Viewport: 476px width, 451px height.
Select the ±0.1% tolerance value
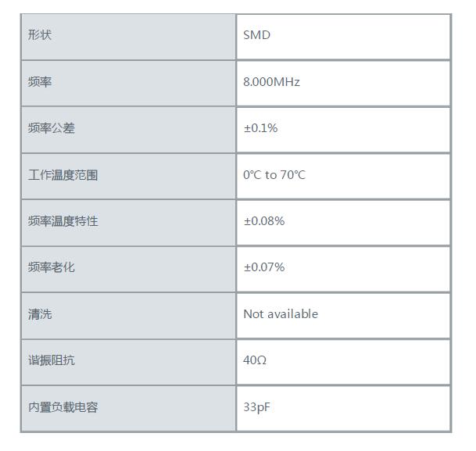point(260,128)
